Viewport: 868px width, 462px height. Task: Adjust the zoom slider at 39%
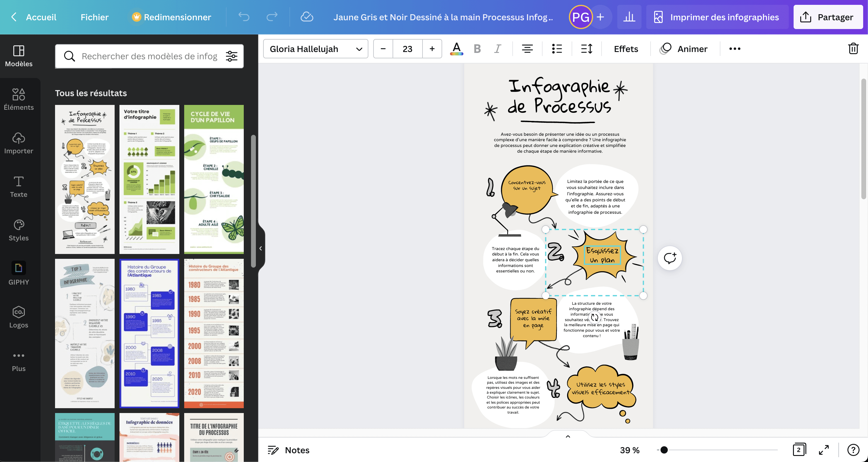664,450
